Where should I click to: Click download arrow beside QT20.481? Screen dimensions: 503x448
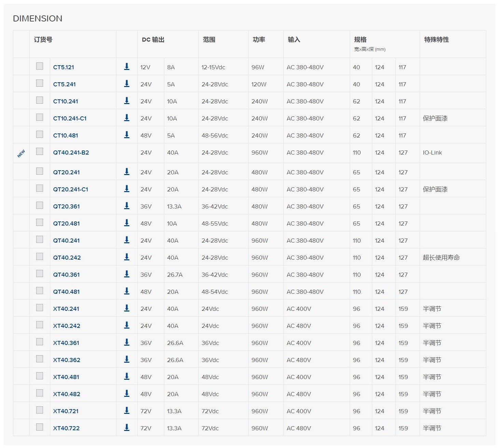coord(127,223)
